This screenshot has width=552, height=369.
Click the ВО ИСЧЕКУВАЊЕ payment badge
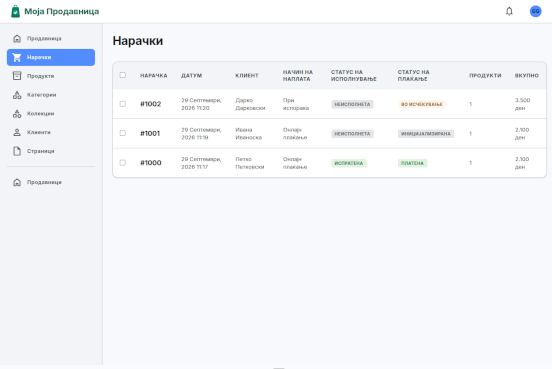click(422, 104)
